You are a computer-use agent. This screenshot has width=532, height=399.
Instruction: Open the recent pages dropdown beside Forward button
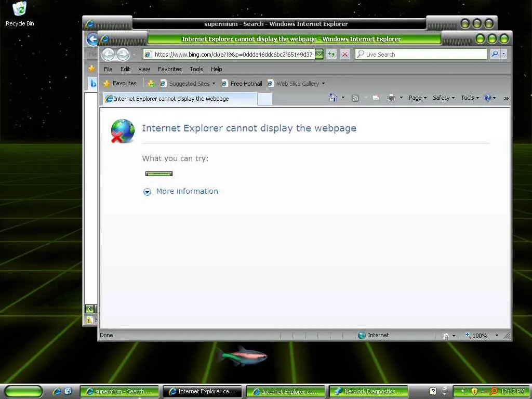[x=135, y=54]
